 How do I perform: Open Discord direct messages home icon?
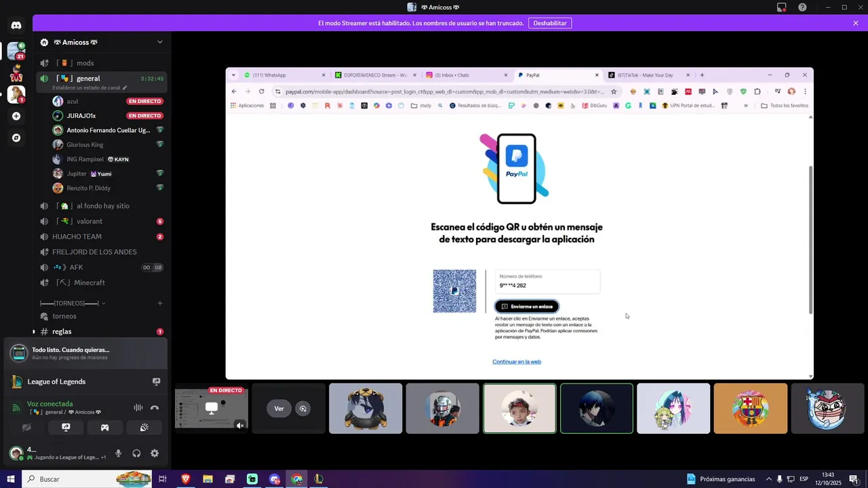point(16,25)
